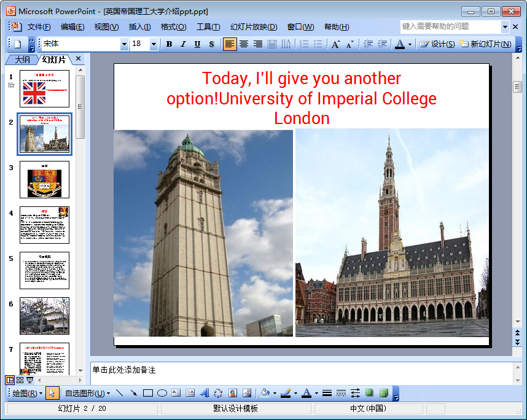Image resolution: width=527 pixels, height=420 pixels.
Task: Start slide show from current slide
Action: [29, 380]
